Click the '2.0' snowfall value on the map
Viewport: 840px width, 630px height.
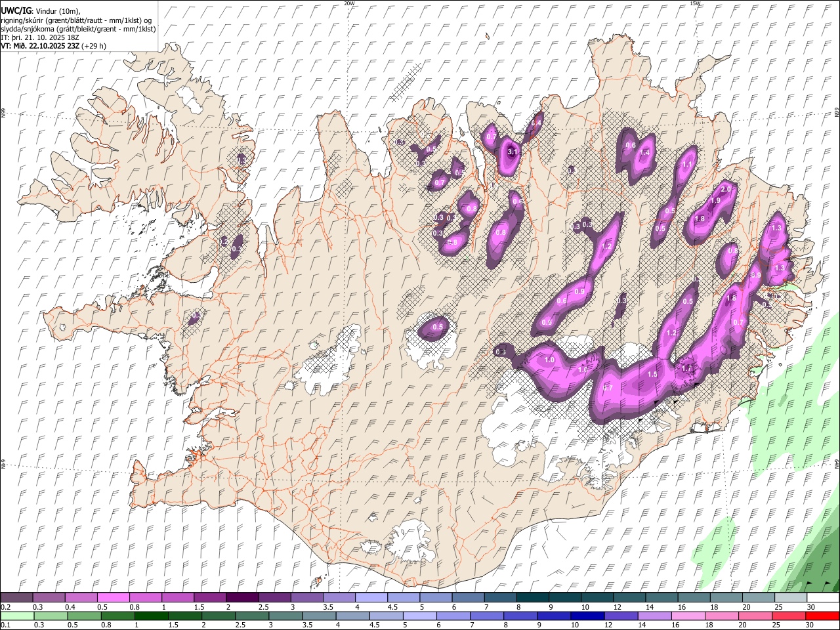point(726,189)
